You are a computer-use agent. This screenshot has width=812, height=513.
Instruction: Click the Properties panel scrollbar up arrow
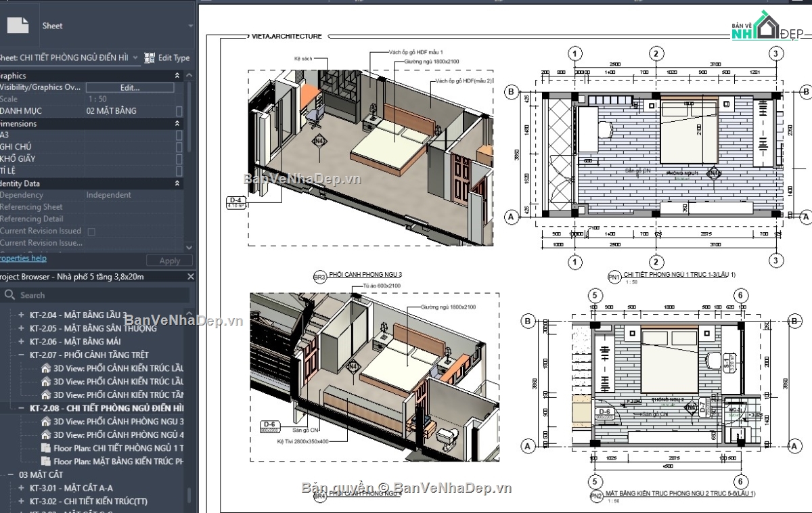tap(189, 76)
